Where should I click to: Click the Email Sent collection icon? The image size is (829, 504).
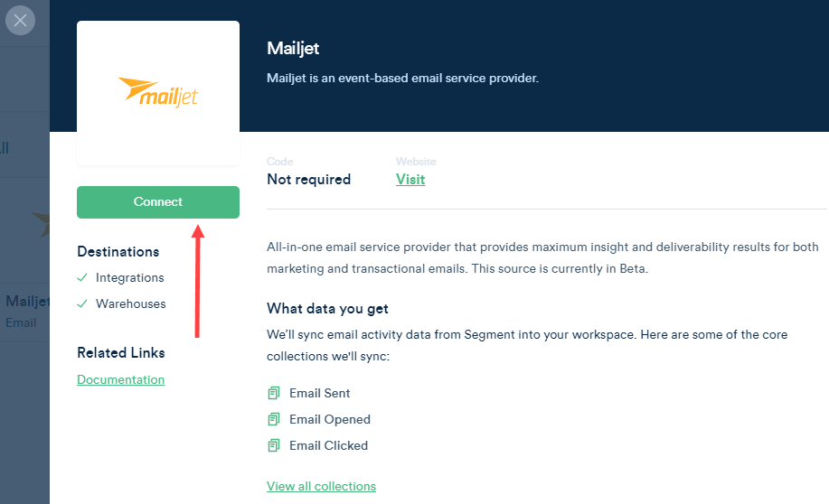(274, 393)
